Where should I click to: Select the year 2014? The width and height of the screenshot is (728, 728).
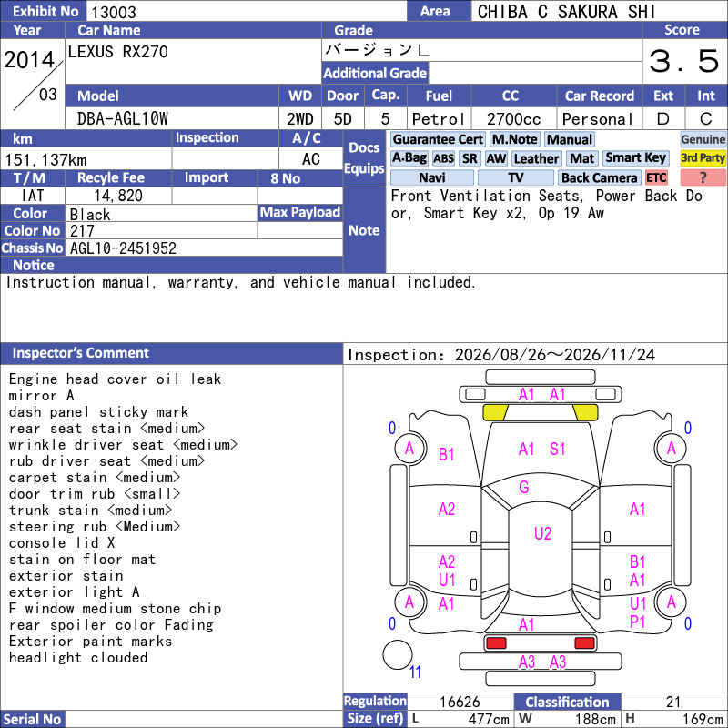tap(29, 60)
